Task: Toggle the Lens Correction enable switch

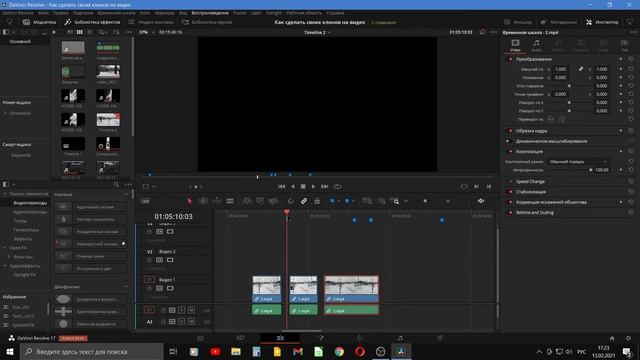Action: click(510, 202)
